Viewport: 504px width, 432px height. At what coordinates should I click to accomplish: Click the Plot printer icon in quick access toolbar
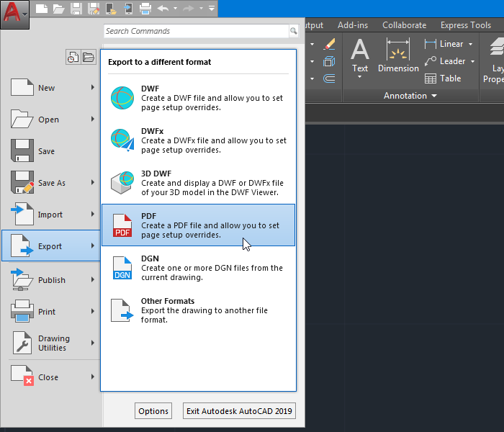[x=145, y=9]
